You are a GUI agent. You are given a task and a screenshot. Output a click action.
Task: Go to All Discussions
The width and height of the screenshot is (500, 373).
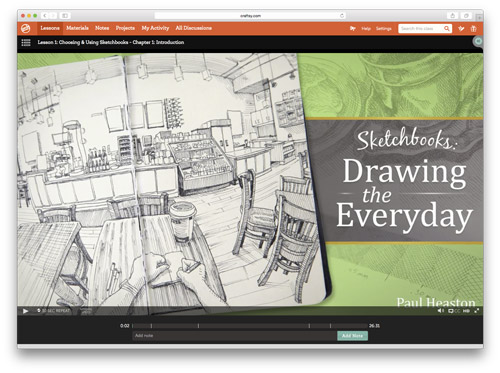pos(194,28)
